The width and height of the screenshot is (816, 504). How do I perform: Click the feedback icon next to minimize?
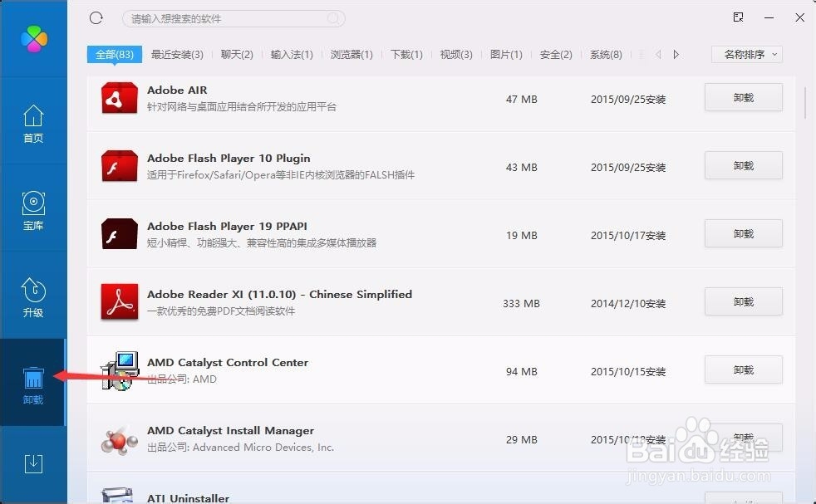coord(738,17)
